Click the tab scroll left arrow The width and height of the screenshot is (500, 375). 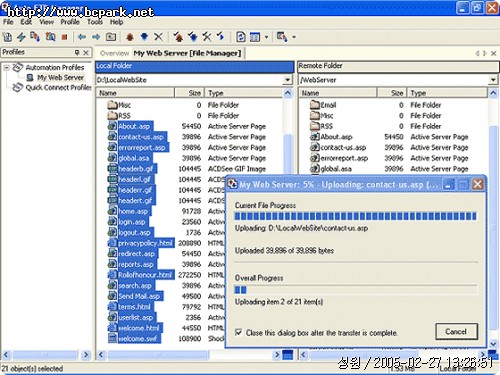coord(478,53)
